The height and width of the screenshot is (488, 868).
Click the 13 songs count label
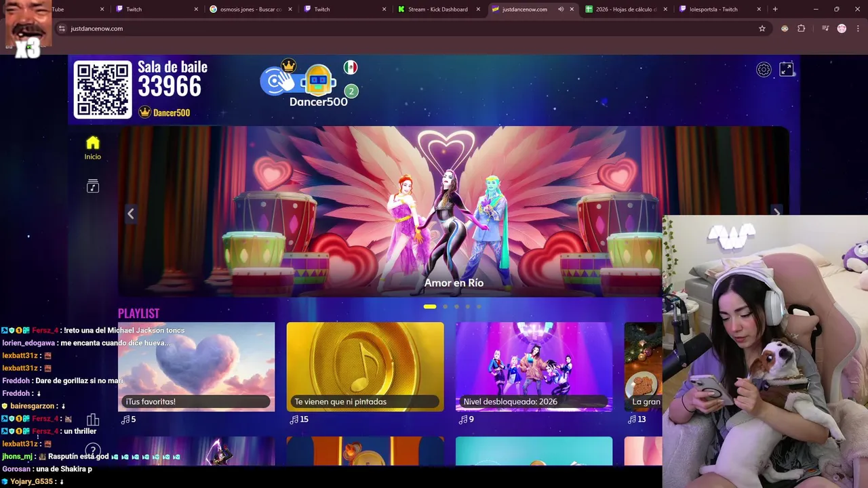coord(637,420)
